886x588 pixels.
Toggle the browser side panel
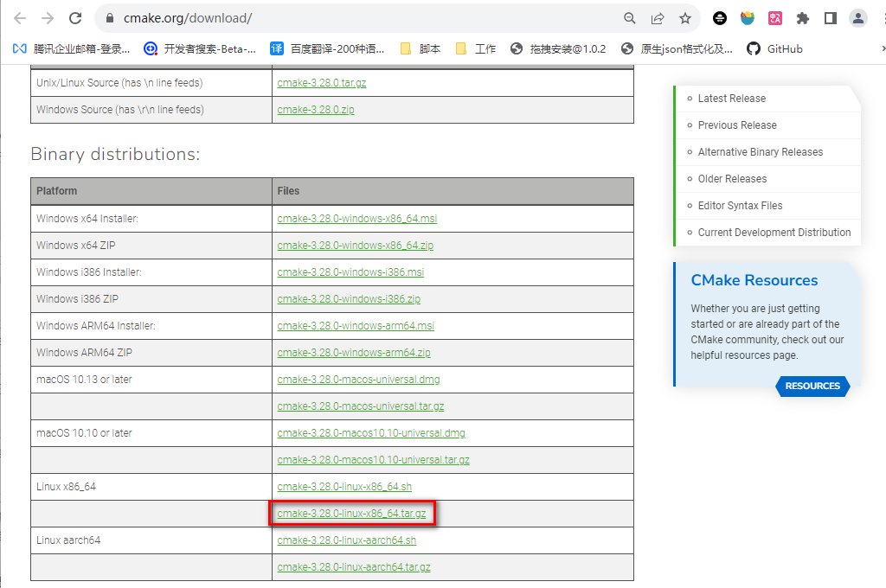(830, 18)
